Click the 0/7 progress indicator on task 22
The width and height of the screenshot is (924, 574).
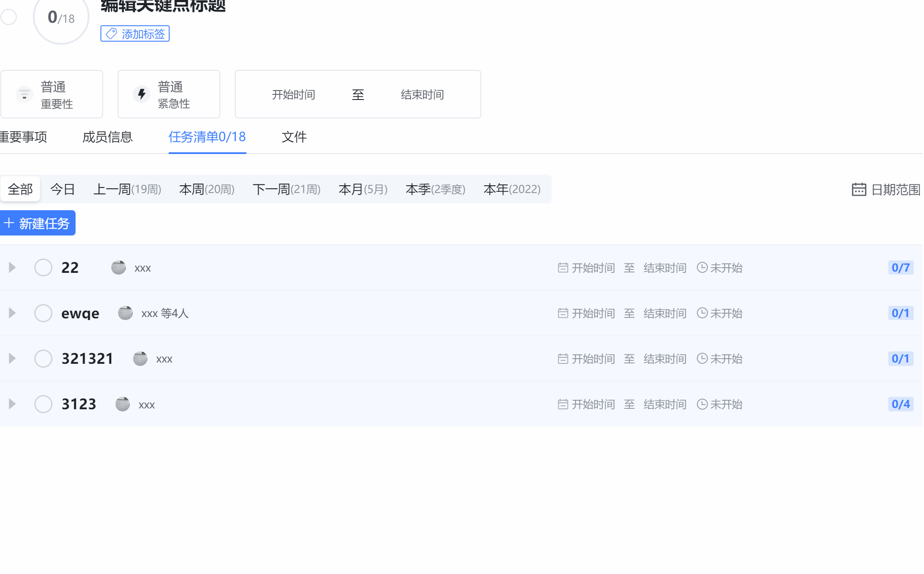pyautogui.click(x=901, y=267)
